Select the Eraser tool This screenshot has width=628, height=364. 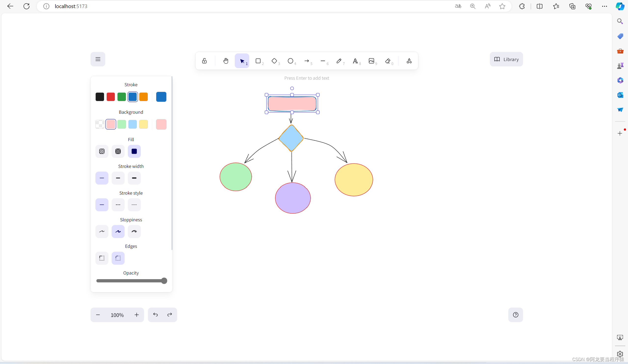point(388,61)
